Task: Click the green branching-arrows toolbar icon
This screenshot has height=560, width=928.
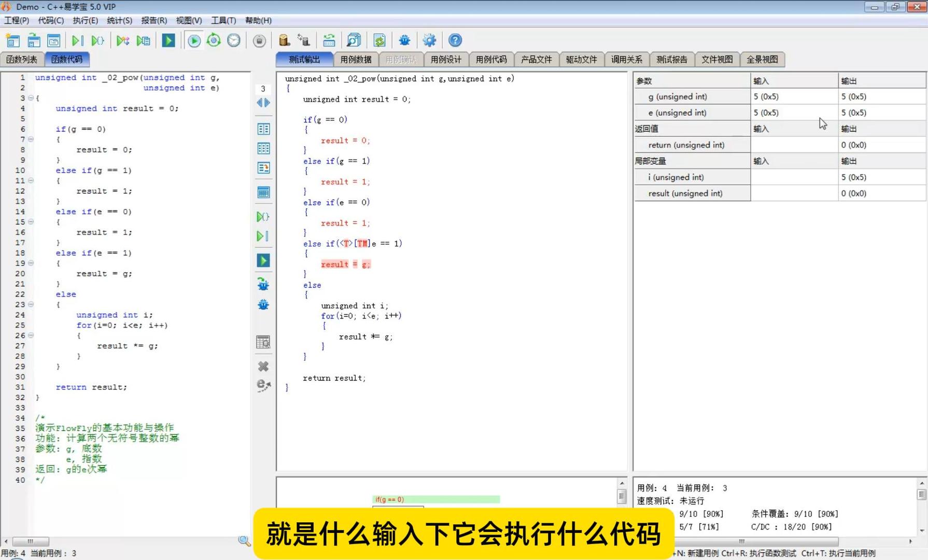Action: [x=123, y=40]
